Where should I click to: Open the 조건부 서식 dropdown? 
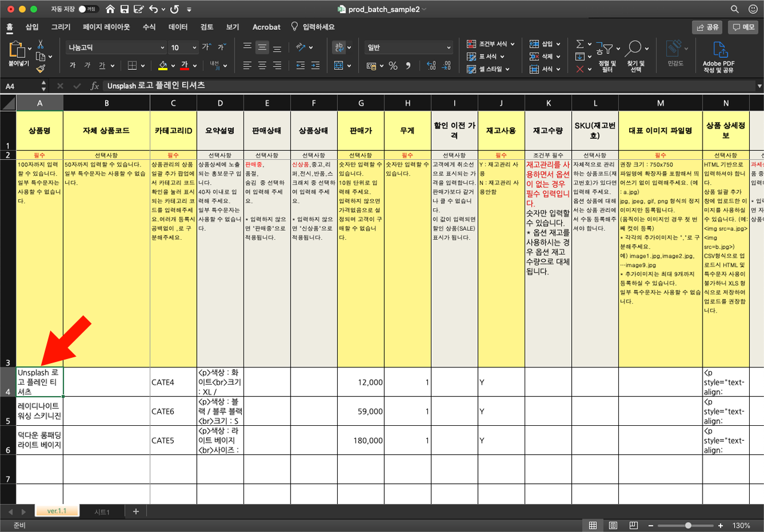(492, 44)
